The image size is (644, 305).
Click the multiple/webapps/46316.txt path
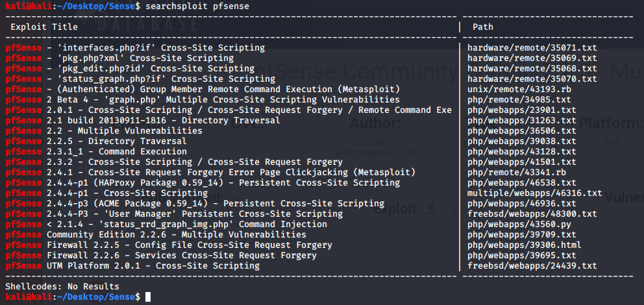pyautogui.click(x=534, y=193)
